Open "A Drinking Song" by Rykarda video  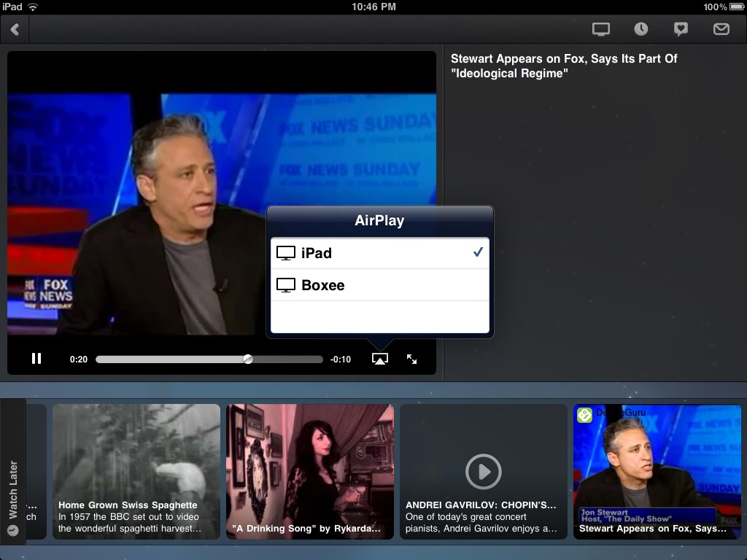point(309,472)
